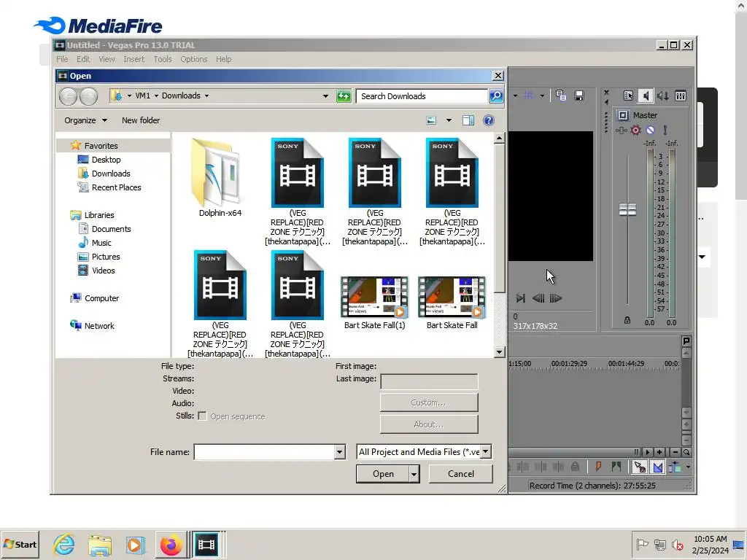
Task: Toggle the lock envelopes to events button
Action: [640, 467]
